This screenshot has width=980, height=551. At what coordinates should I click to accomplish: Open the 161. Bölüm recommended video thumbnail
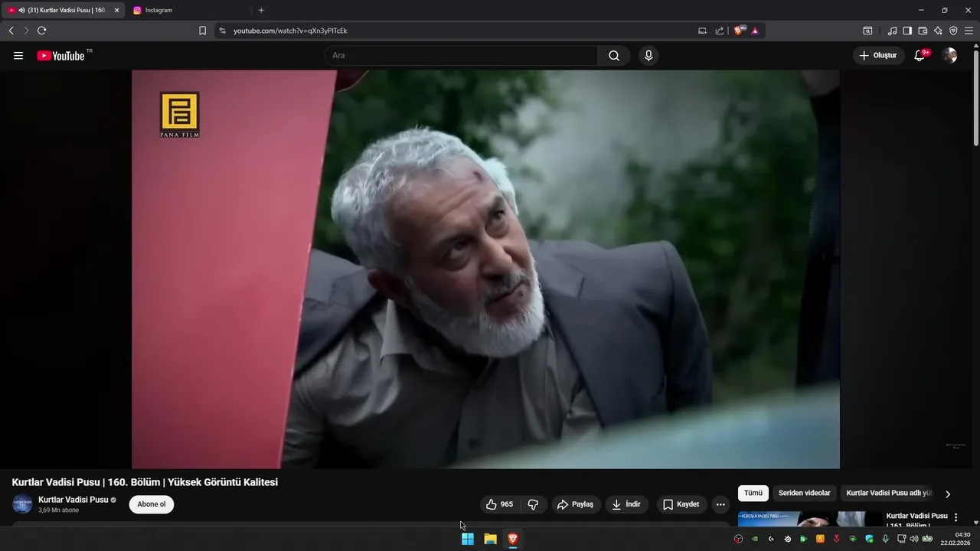pos(811,520)
